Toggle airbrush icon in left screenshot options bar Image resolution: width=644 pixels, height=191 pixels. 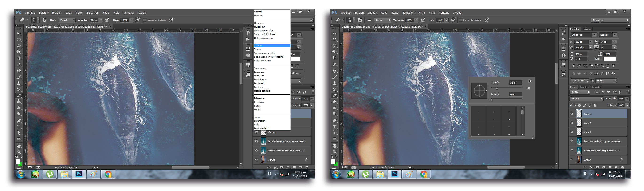point(137,20)
